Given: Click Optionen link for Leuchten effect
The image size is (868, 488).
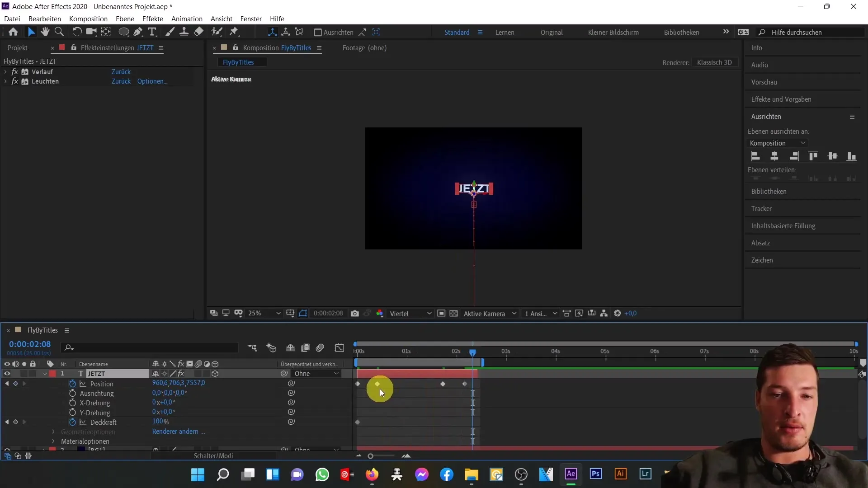Looking at the screenshot, I should 152,81.
